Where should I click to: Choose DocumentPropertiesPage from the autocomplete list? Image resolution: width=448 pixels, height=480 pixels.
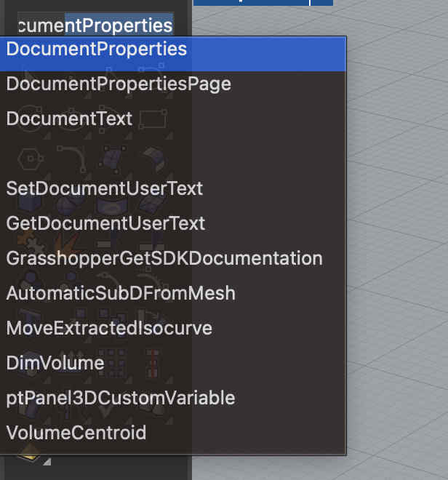coord(119,84)
